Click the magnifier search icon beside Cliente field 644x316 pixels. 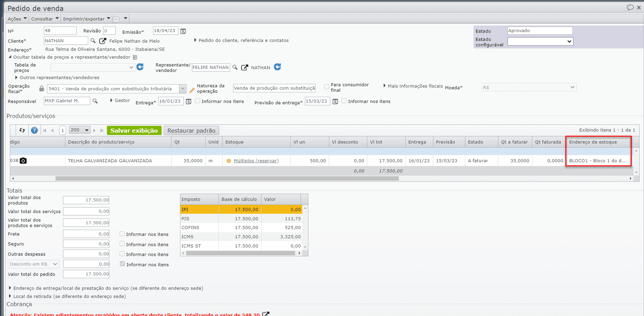pos(93,41)
